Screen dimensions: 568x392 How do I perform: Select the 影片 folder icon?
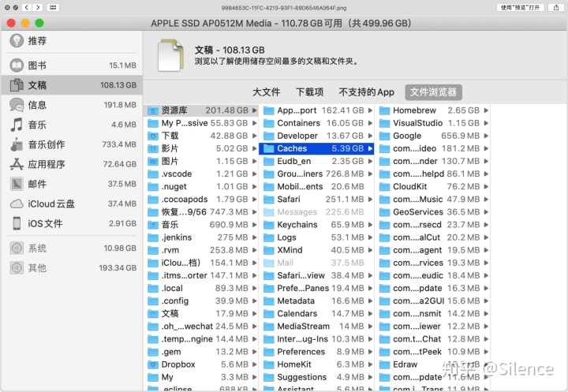pos(153,148)
